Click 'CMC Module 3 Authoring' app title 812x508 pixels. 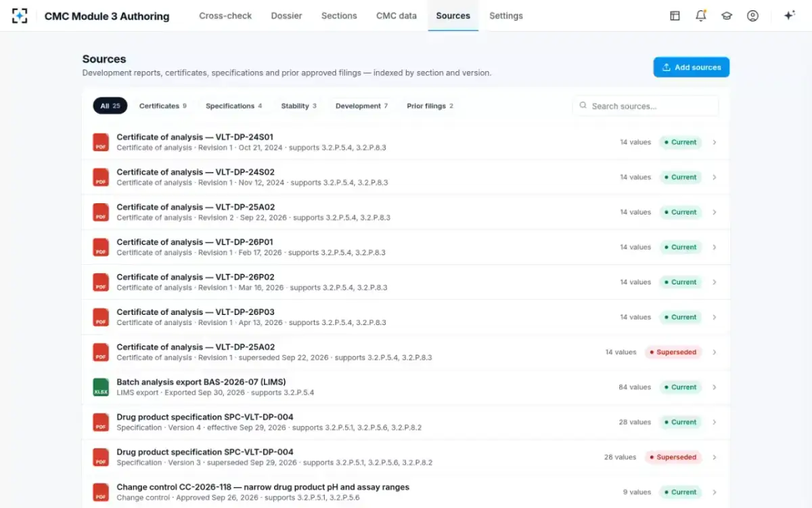pyautogui.click(x=107, y=16)
